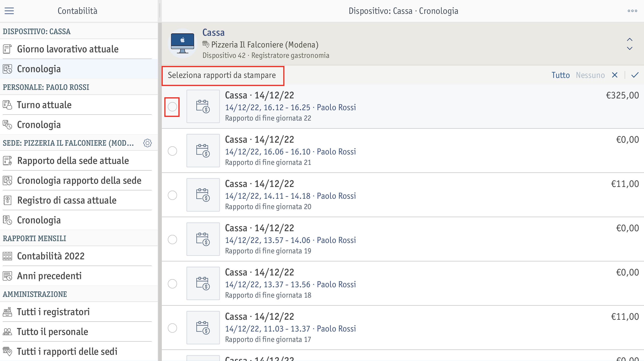
Task: Click the Cronologia rapporto della sede icon
Action: point(7,180)
